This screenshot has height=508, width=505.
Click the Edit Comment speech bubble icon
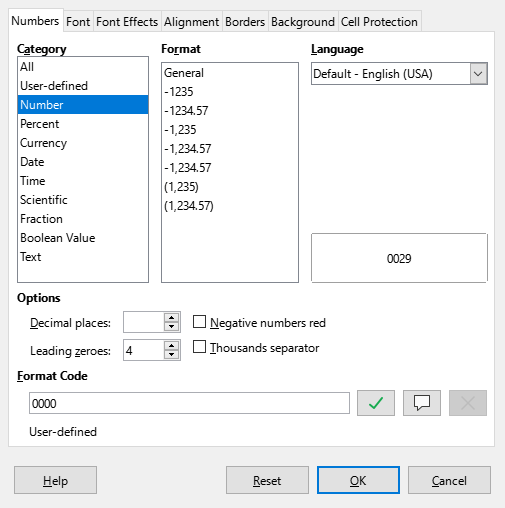422,403
